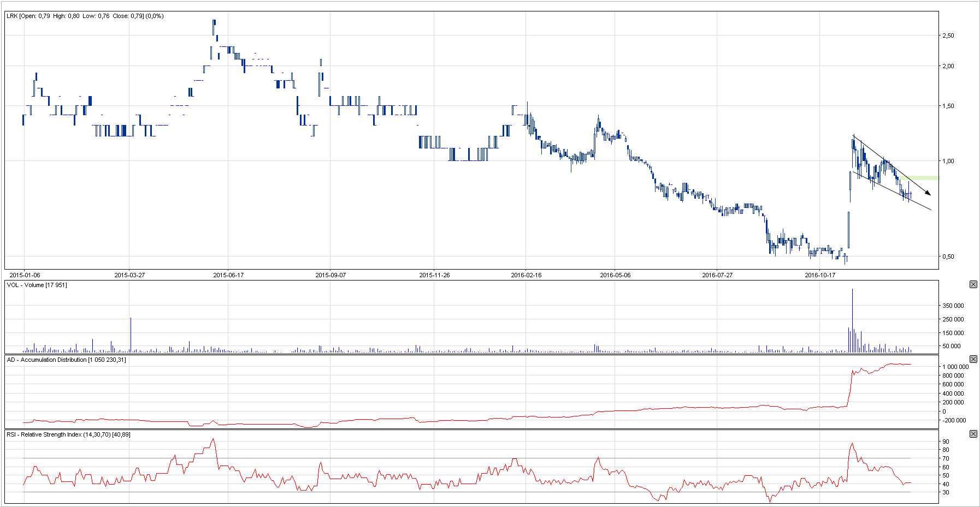Viewport: 980px width, 507px height.
Task: Click the 2016-10-17 date label
Action: [820, 275]
